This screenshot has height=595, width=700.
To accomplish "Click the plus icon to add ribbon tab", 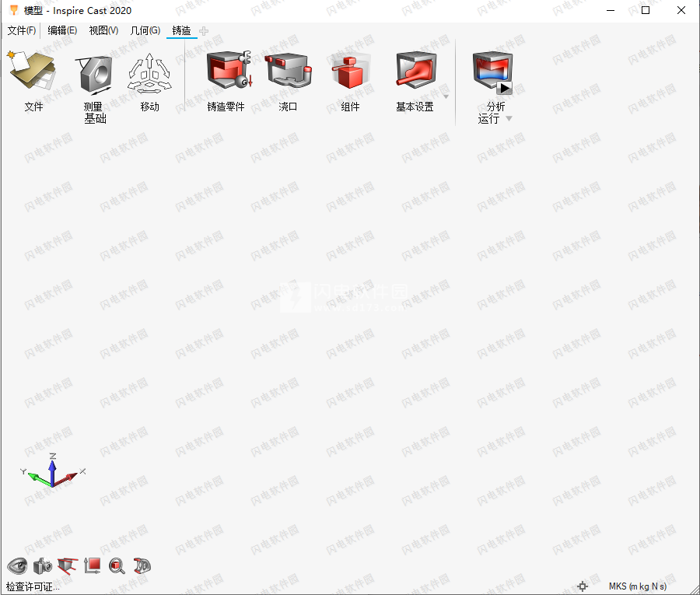I will (x=204, y=31).
